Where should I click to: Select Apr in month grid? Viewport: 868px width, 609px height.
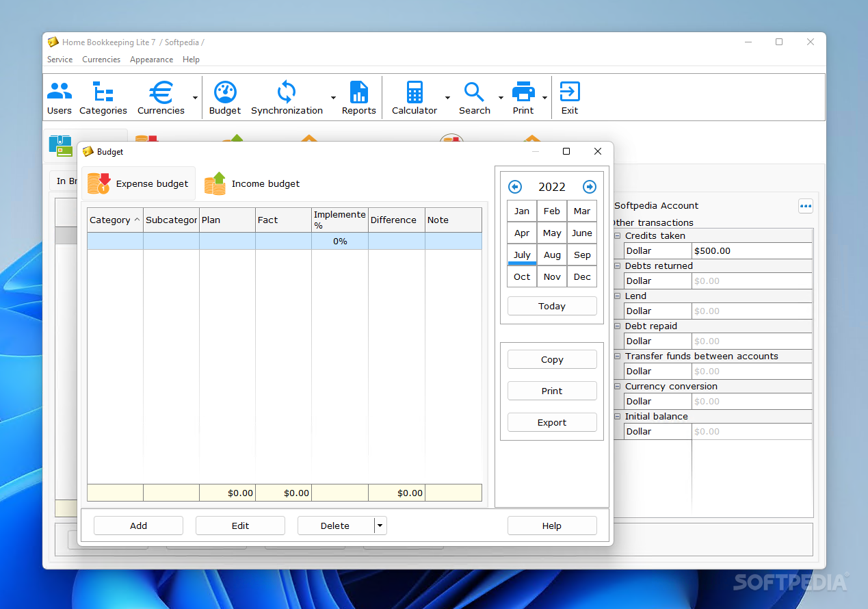tap(522, 233)
